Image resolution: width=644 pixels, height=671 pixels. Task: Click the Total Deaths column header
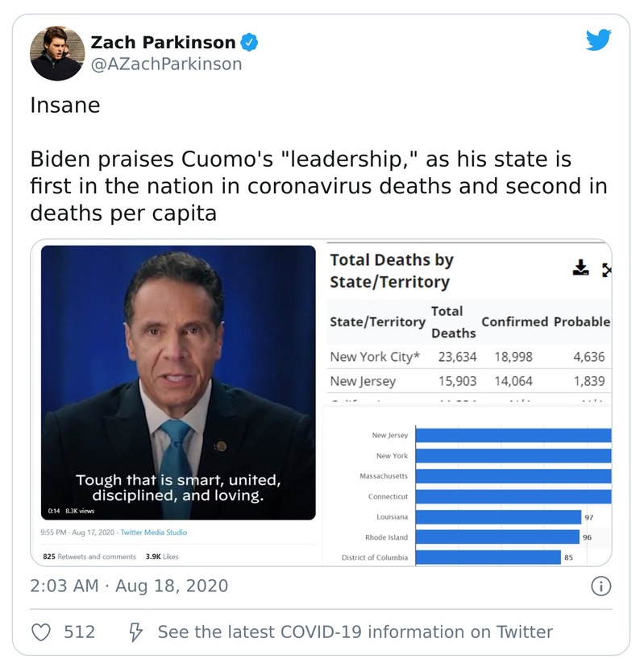click(447, 321)
